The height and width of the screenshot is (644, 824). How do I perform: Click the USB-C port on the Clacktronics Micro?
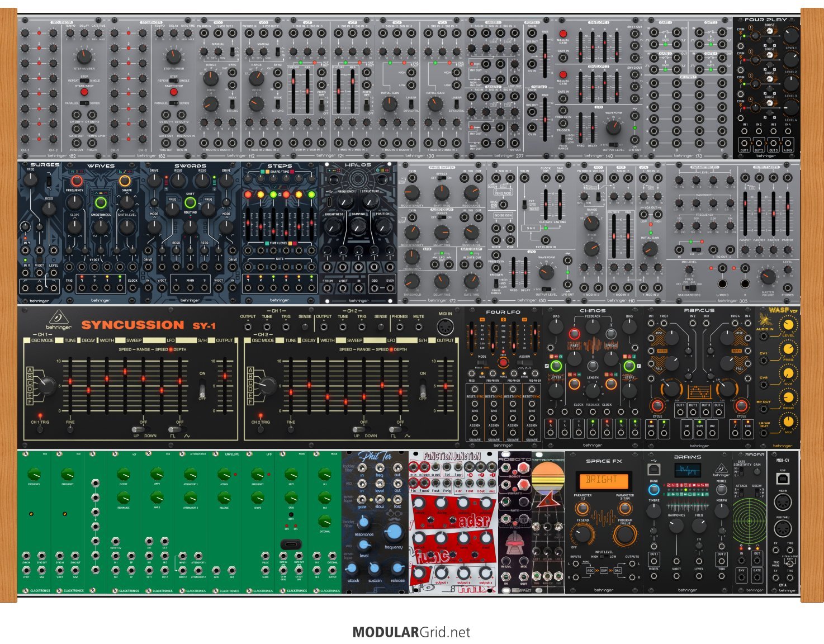pyautogui.click(x=291, y=543)
